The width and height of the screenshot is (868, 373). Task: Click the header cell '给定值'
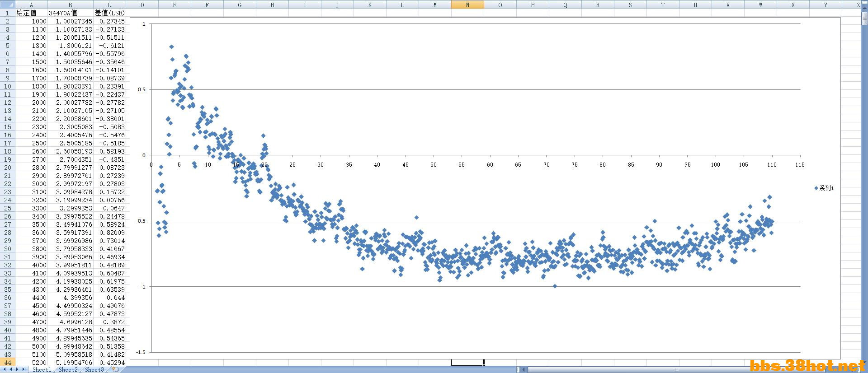pos(31,13)
